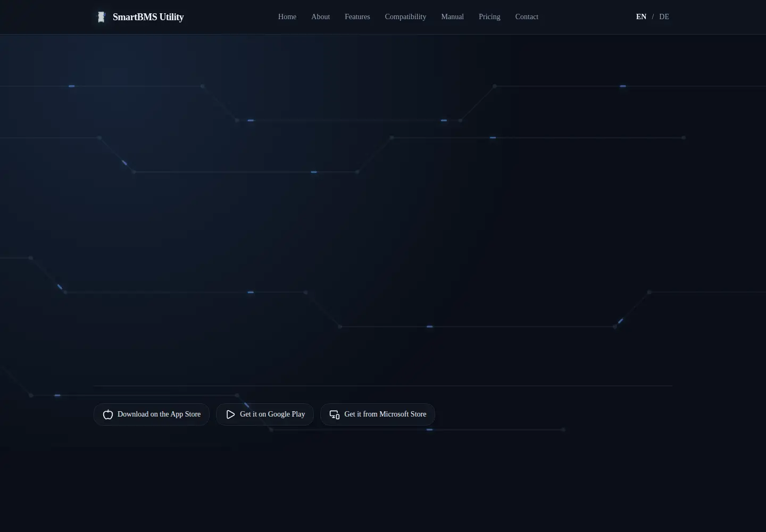Click 'Get it from Microsoft Store' label
The width and height of the screenshot is (766, 532).
pyautogui.click(x=385, y=414)
